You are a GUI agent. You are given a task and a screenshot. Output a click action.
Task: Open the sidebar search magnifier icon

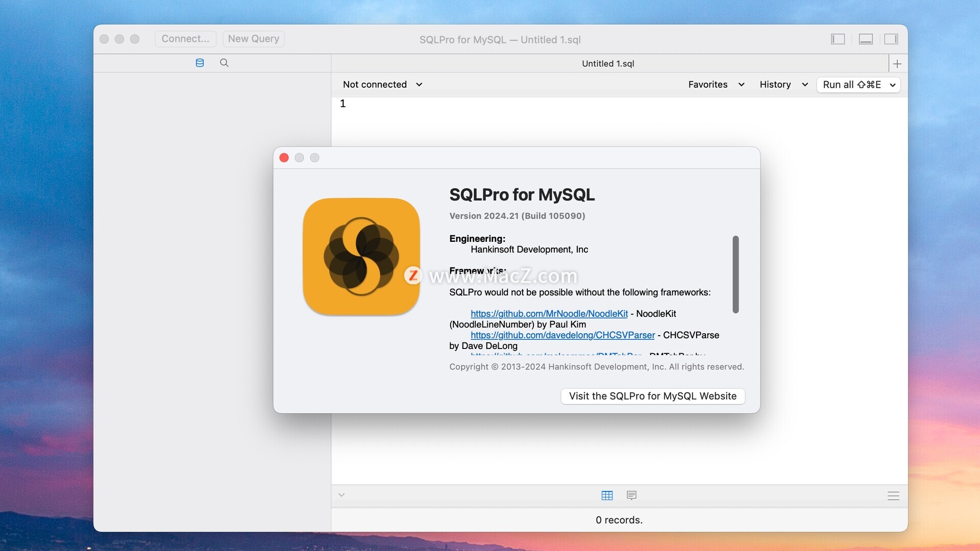[x=224, y=63]
